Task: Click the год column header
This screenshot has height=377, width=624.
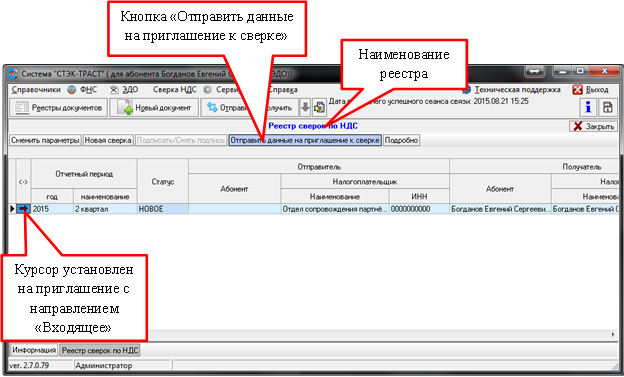Action: point(52,196)
